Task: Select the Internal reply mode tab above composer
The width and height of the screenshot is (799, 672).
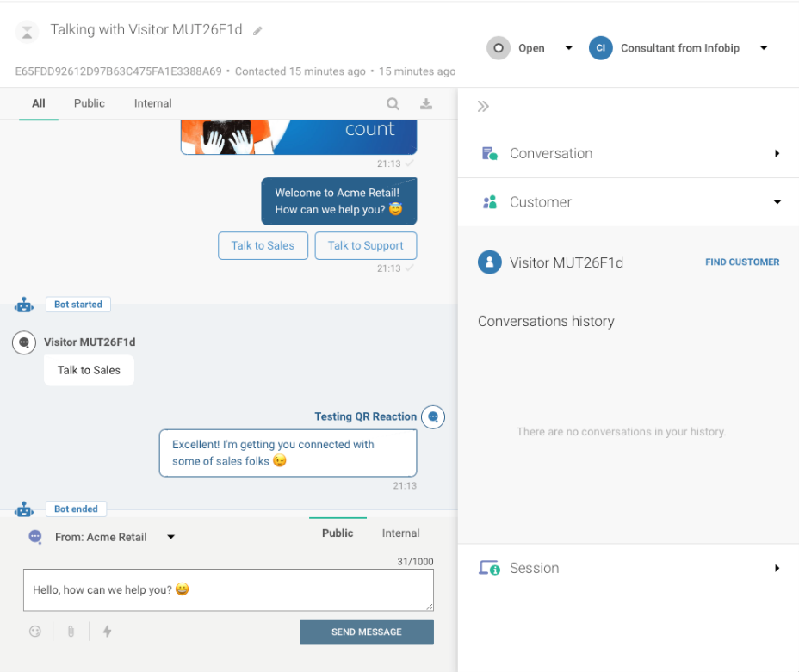Action: click(x=400, y=533)
